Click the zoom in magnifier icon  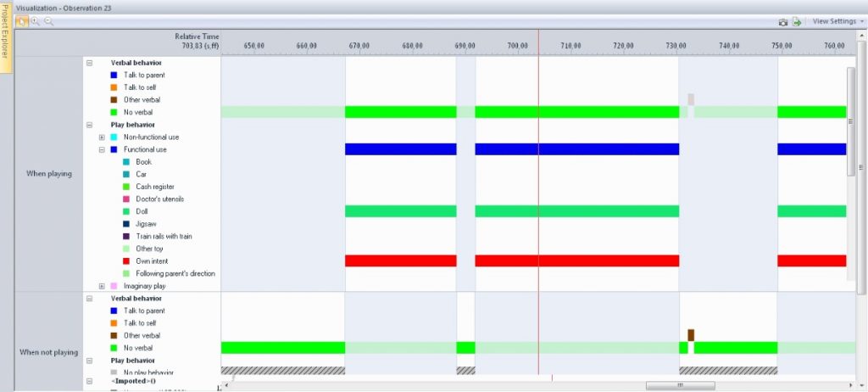click(x=36, y=21)
